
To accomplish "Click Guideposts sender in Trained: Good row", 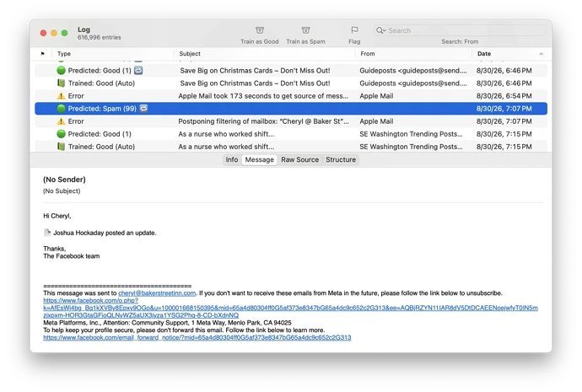I will click(413, 83).
